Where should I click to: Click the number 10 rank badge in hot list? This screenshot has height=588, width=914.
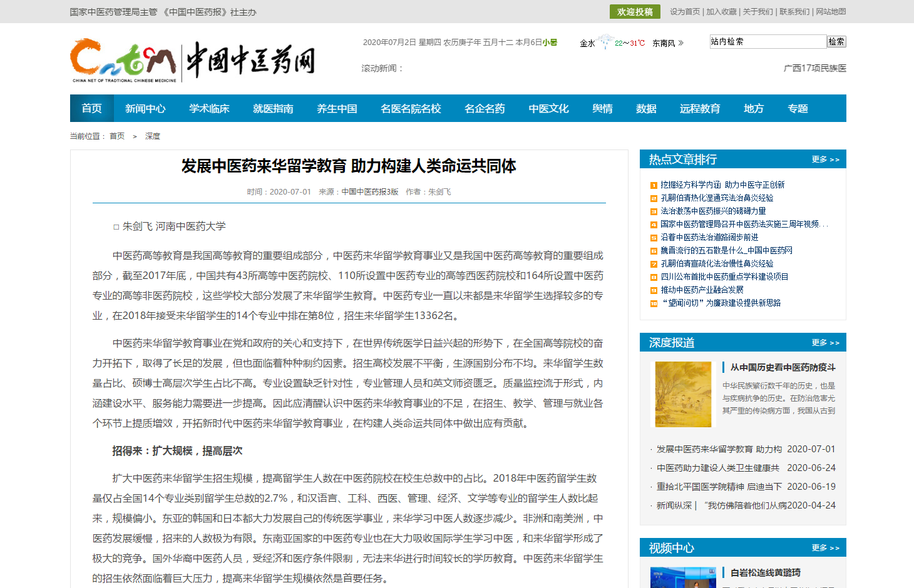(654, 303)
